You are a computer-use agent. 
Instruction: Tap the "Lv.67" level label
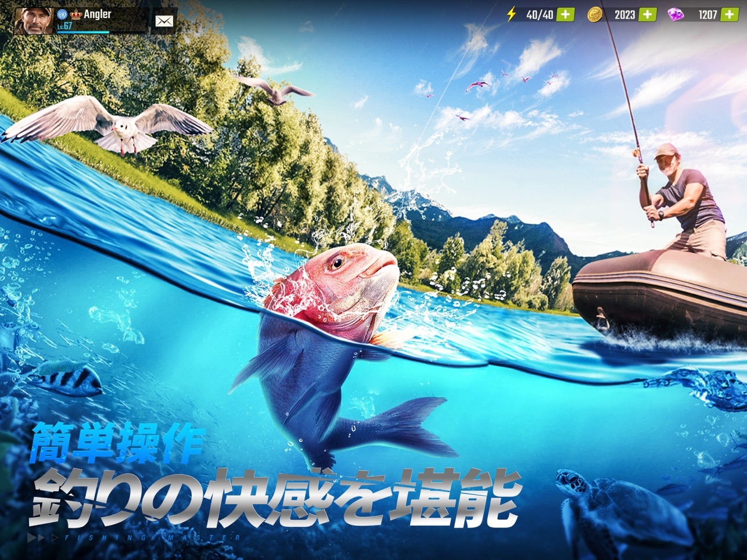pyautogui.click(x=64, y=26)
